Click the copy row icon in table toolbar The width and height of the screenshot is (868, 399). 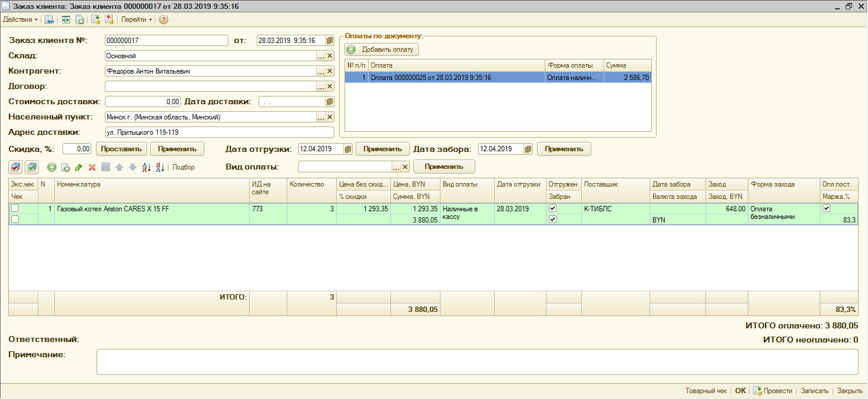pos(65,167)
